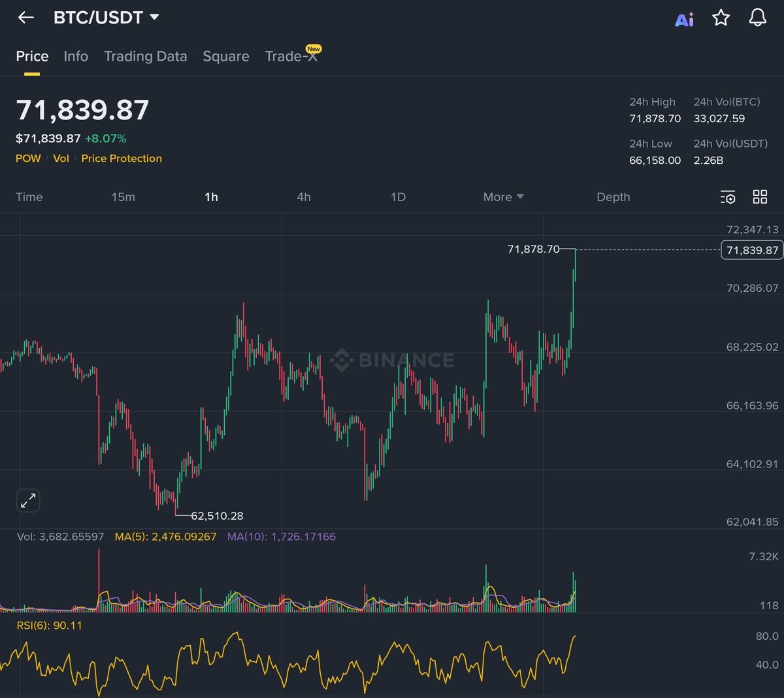
Task: Tap the +8.07% change value
Action: click(106, 138)
